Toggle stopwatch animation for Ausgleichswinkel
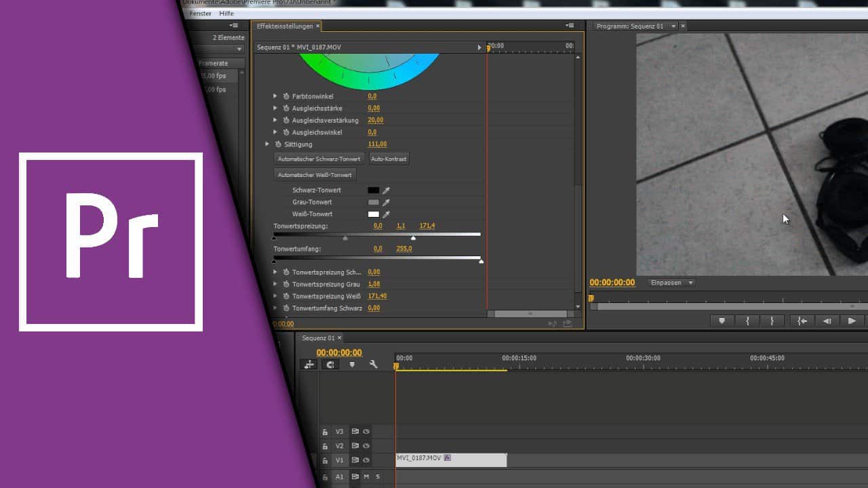Screen dimensions: 868x488 pos(286,132)
